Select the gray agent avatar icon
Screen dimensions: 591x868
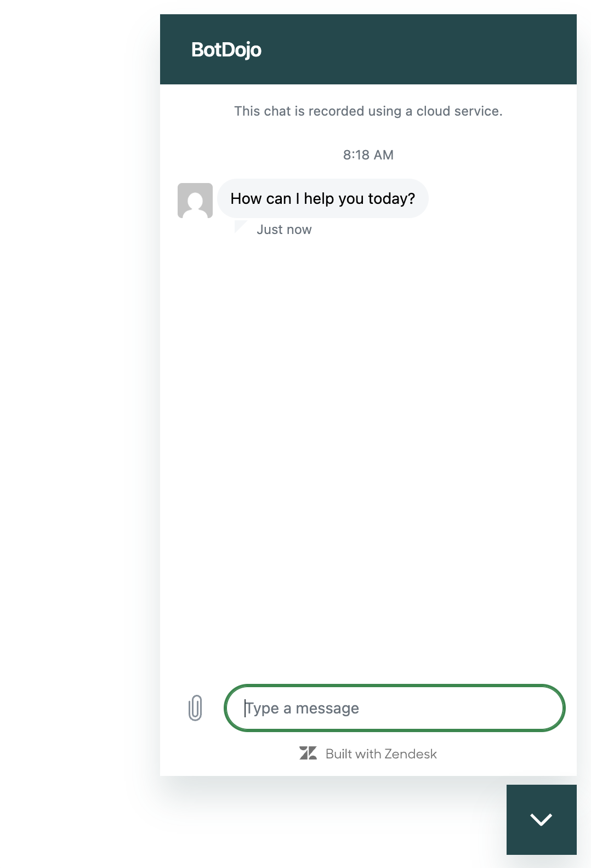(195, 201)
